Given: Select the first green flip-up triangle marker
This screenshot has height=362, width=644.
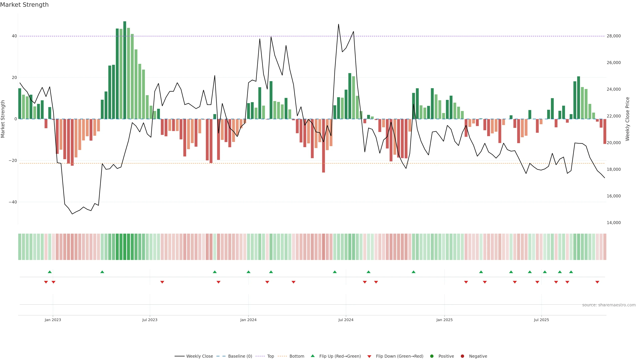Looking at the screenshot, I should click(x=49, y=272).
